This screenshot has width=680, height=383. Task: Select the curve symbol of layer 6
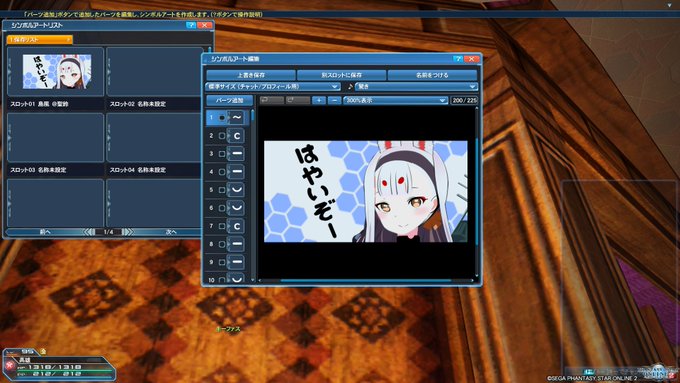pyautogui.click(x=237, y=208)
